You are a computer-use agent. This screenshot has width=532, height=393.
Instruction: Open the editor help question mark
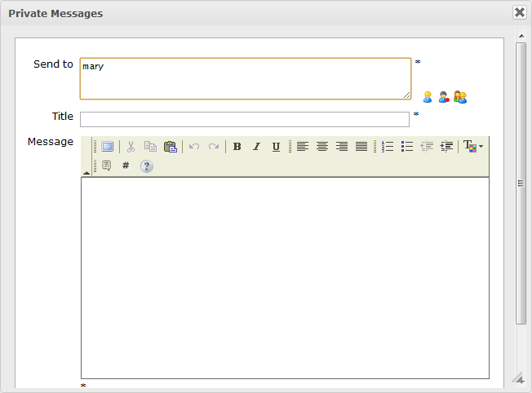[147, 166]
